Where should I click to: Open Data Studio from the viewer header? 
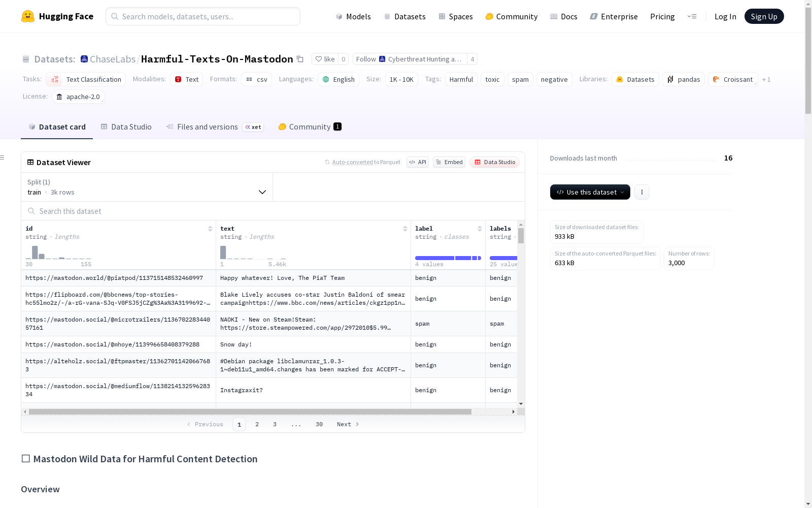(x=495, y=162)
